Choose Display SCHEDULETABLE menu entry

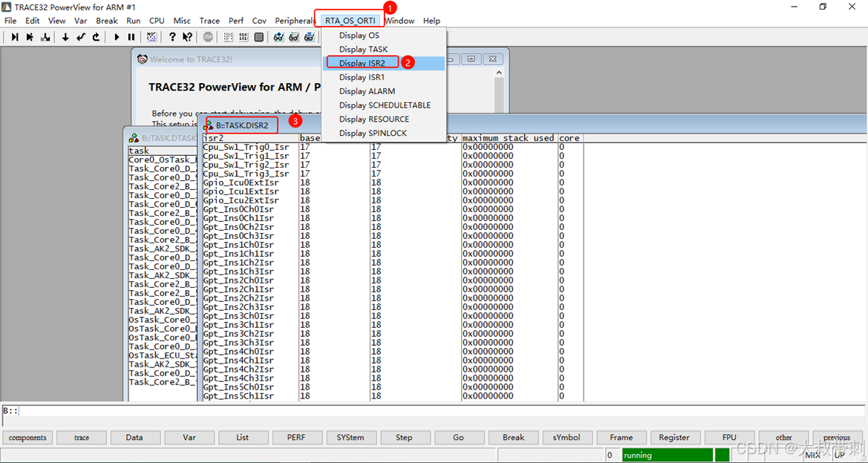pyautogui.click(x=384, y=105)
